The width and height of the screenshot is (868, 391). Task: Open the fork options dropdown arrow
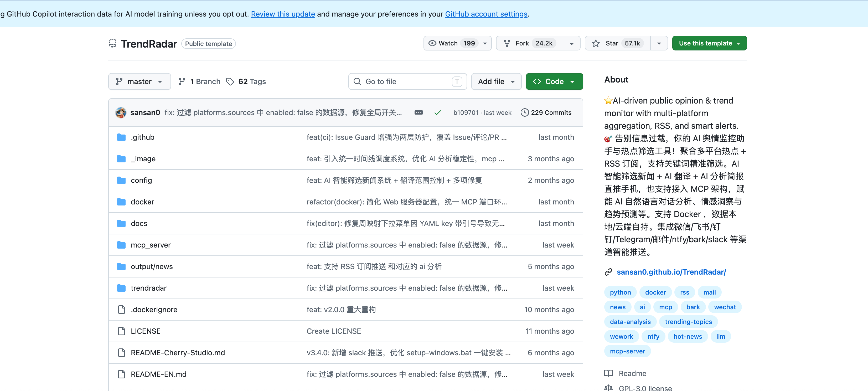pyautogui.click(x=571, y=43)
